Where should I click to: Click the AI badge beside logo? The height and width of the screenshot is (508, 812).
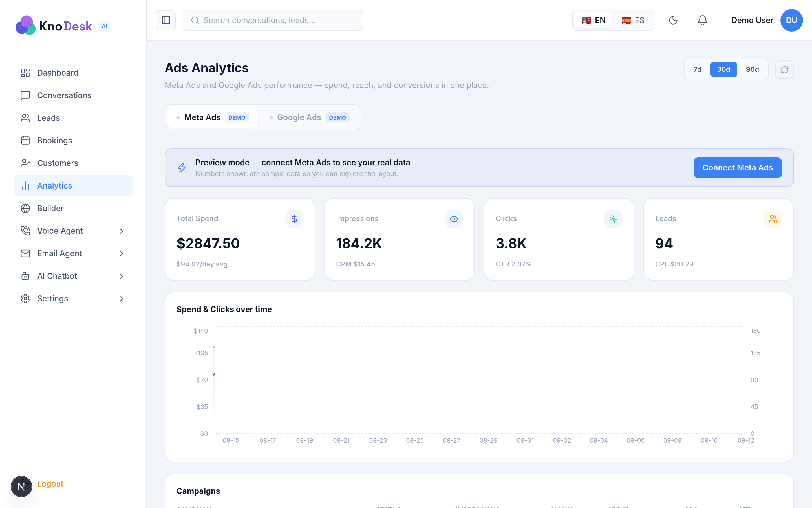coord(104,26)
